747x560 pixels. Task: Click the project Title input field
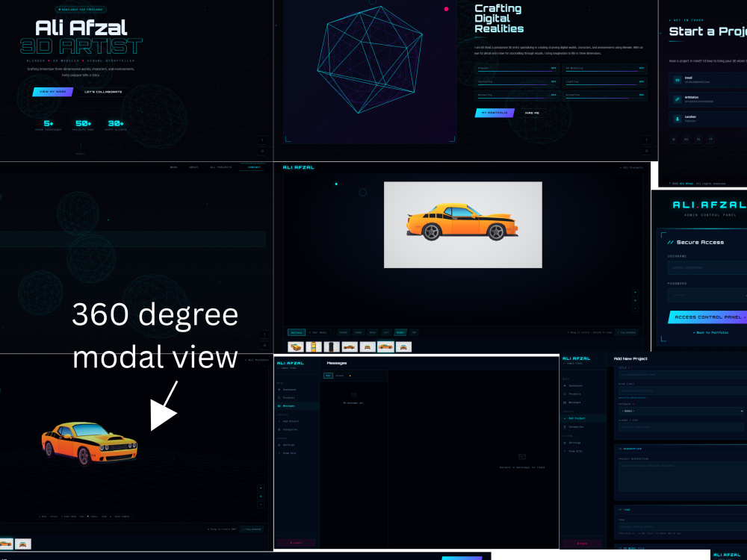[x=683, y=375]
